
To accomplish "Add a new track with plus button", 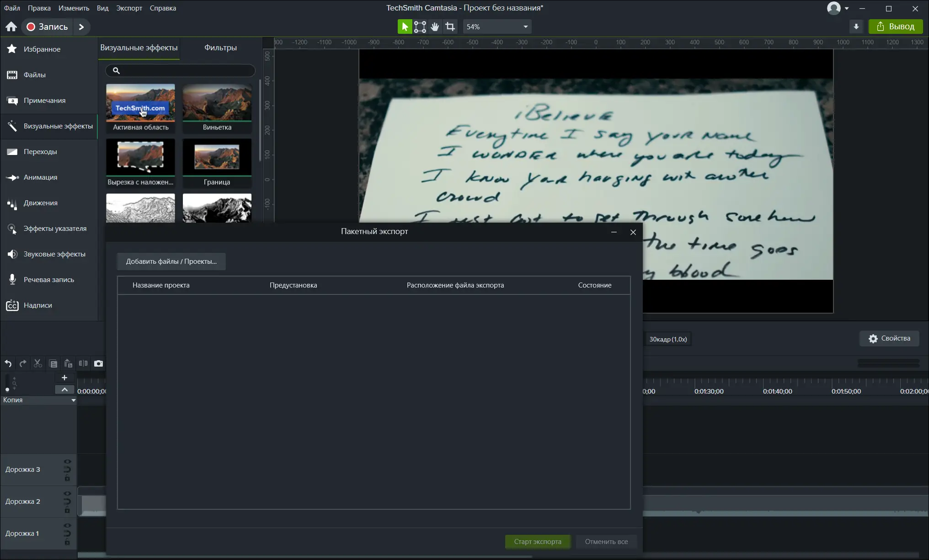I will [x=64, y=378].
